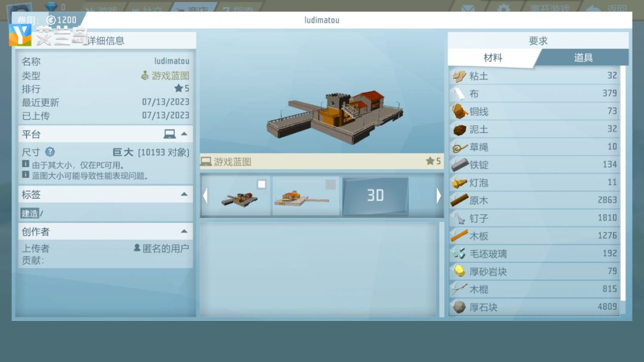Click the first info icon under size
This screenshot has height=362, width=644.
pyautogui.click(x=26, y=164)
